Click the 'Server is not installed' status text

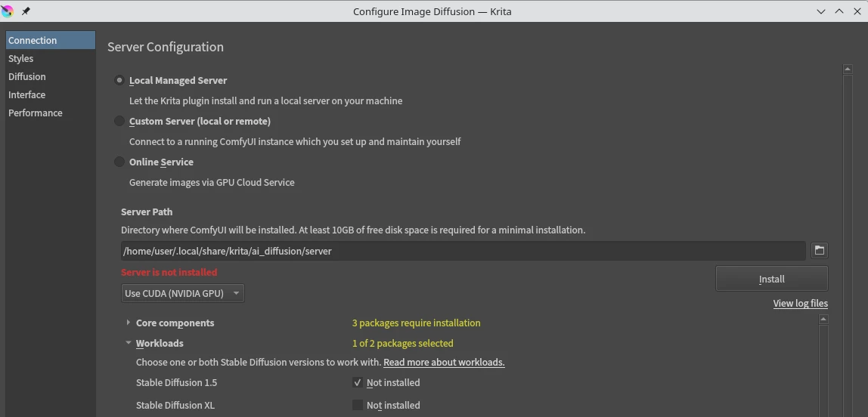pos(169,272)
